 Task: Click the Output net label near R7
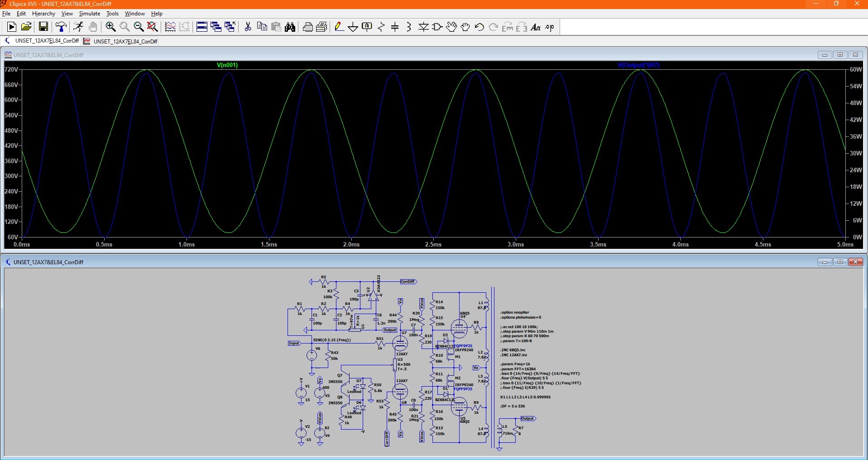coord(528,418)
